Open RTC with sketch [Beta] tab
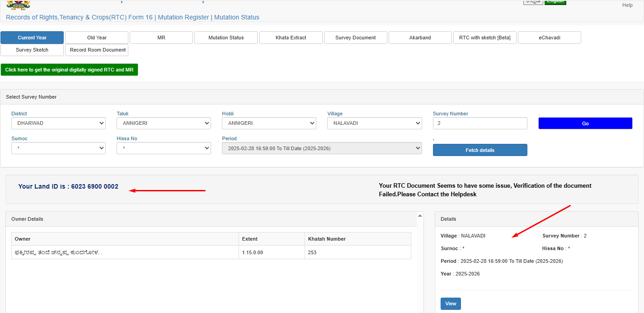The image size is (644, 313). click(x=484, y=38)
